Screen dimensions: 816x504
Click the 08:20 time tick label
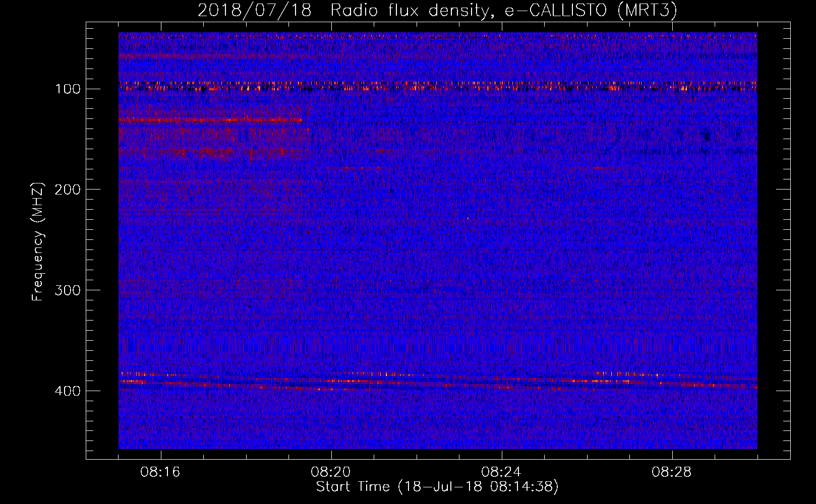tap(331, 472)
